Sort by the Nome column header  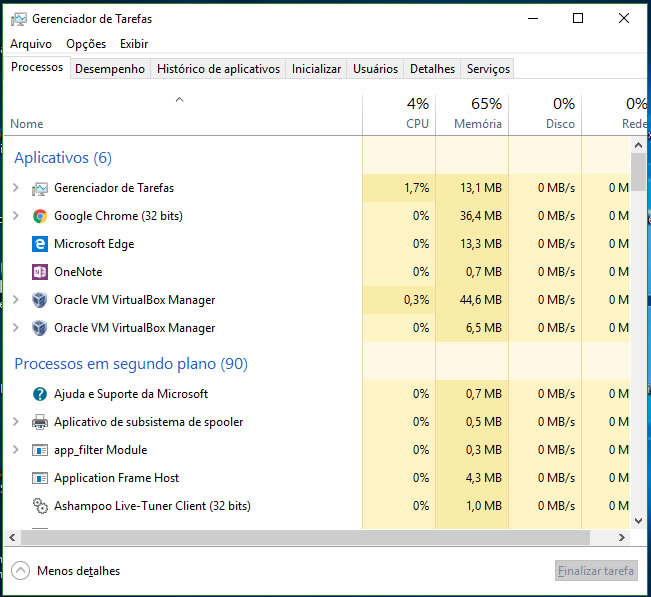183,115
